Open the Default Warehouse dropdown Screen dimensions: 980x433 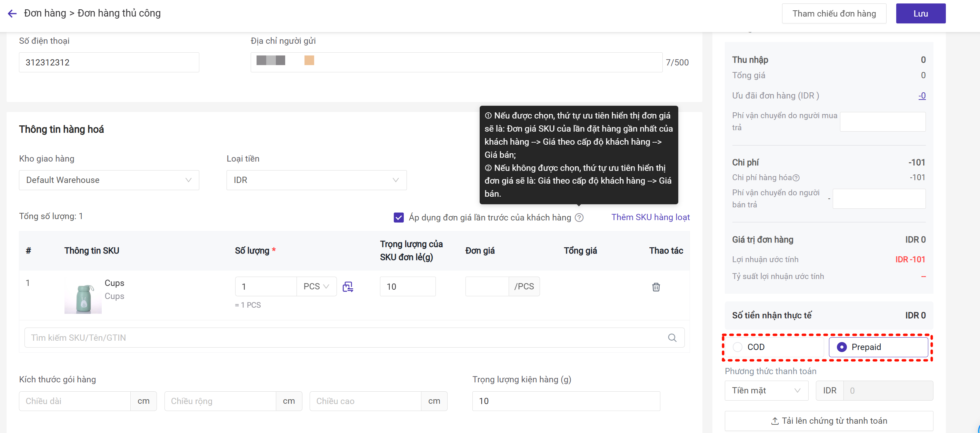[x=109, y=180]
